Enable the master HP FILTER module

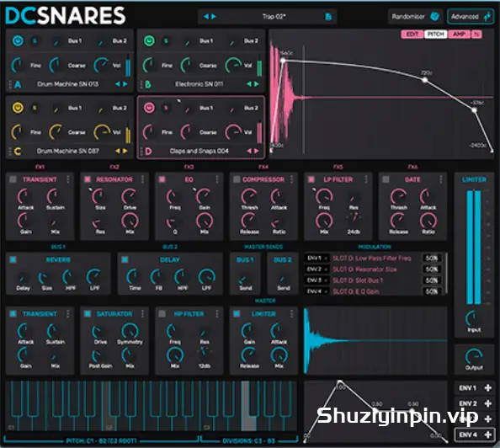coord(162,313)
